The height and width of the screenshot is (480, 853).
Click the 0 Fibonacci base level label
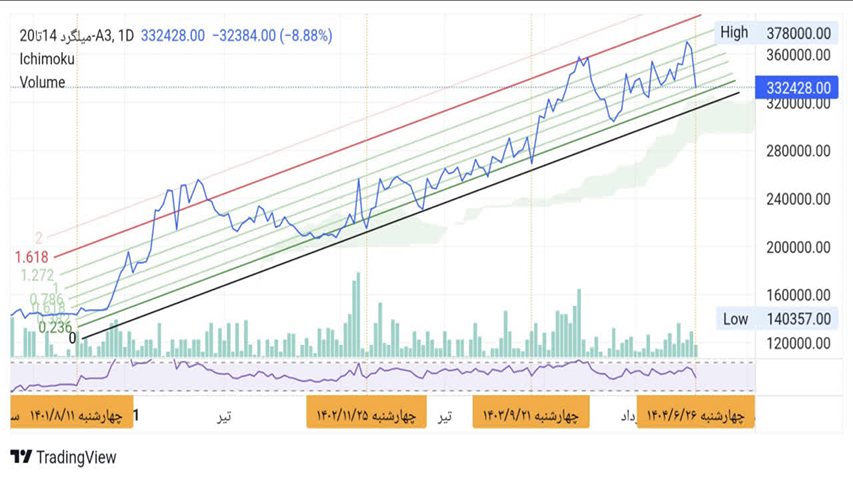[x=72, y=338]
